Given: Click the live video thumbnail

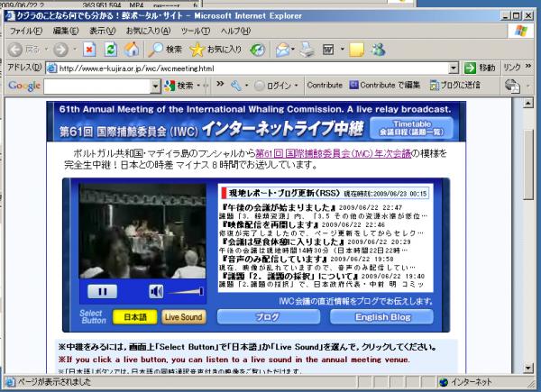Looking at the screenshot, I should point(142,231).
